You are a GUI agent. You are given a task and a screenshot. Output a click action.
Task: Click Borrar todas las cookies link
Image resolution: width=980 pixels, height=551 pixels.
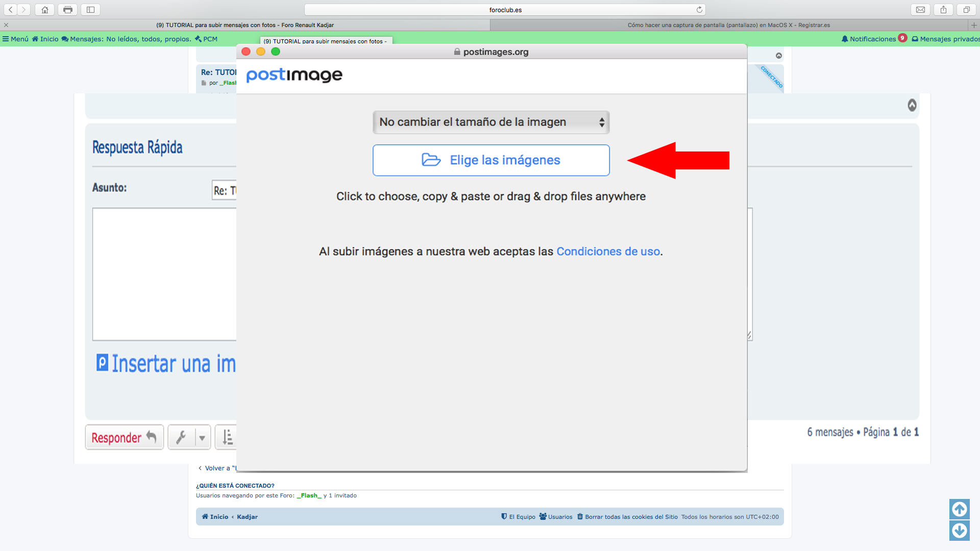pos(631,517)
